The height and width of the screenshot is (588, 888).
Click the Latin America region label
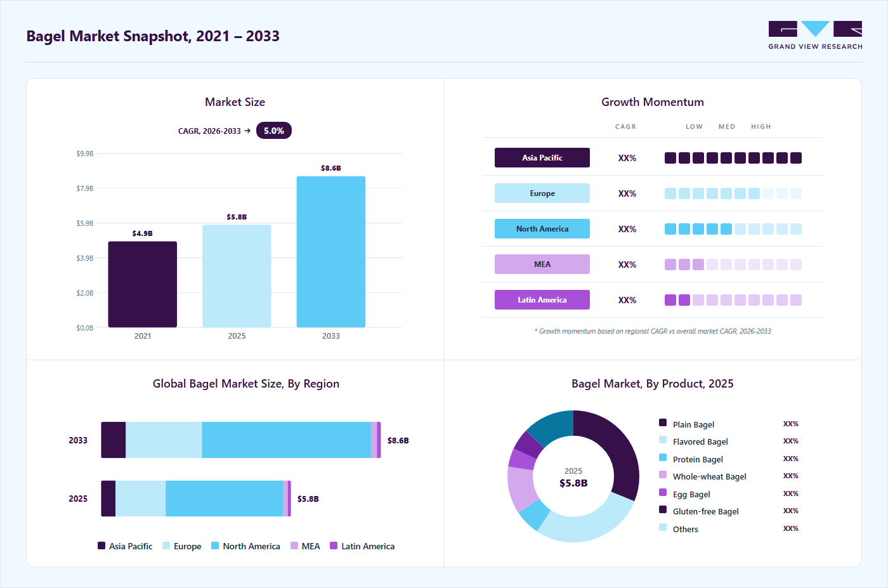click(x=542, y=300)
